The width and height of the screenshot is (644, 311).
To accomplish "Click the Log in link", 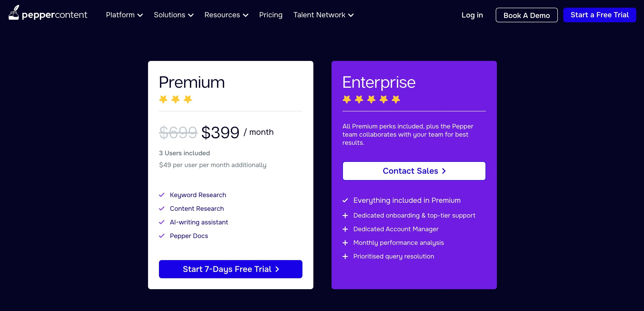I will tap(472, 15).
